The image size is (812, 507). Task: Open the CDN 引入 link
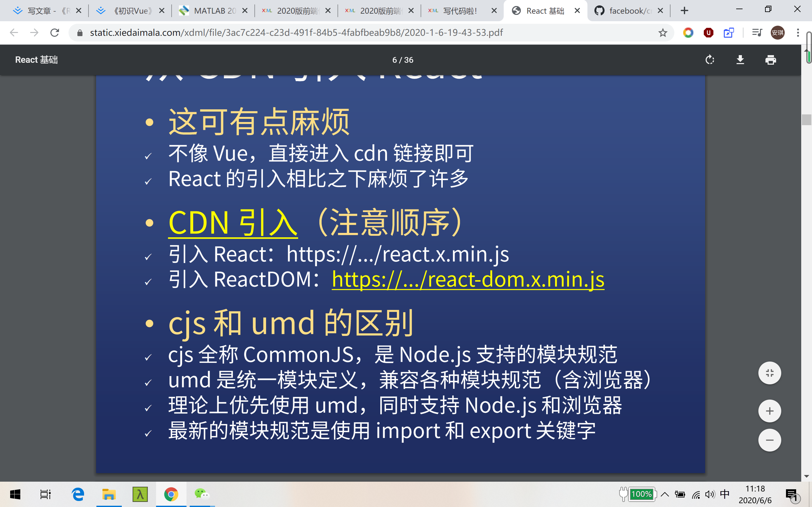point(233,223)
